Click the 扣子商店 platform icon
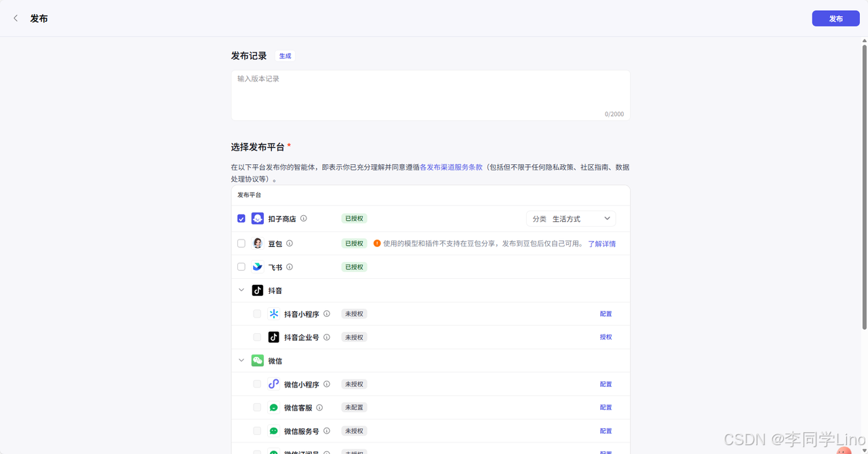The height and width of the screenshot is (454, 868). pyautogui.click(x=258, y=219)
